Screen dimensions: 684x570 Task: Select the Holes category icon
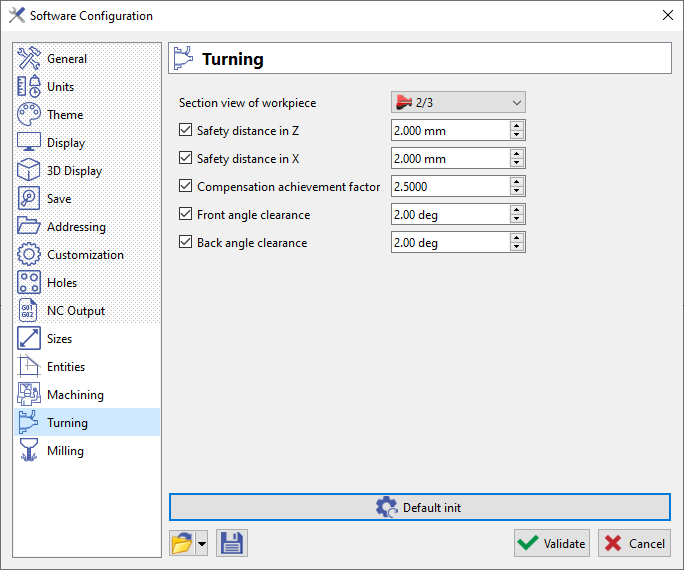[29, 283]
